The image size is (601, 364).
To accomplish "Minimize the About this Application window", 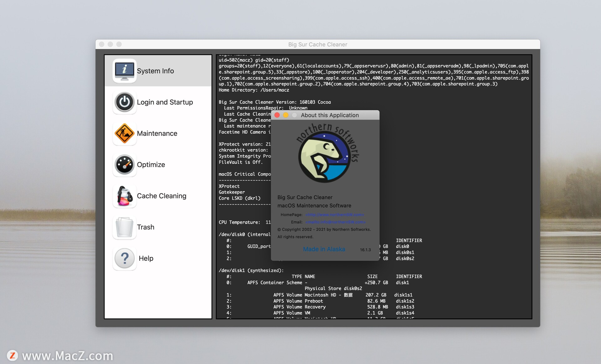I will (286, 115).
